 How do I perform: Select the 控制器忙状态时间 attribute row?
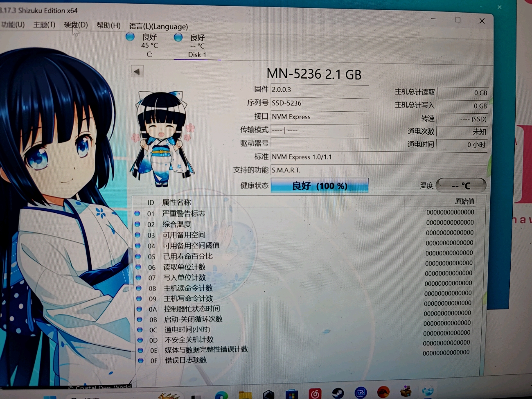(x=305, y=307)
